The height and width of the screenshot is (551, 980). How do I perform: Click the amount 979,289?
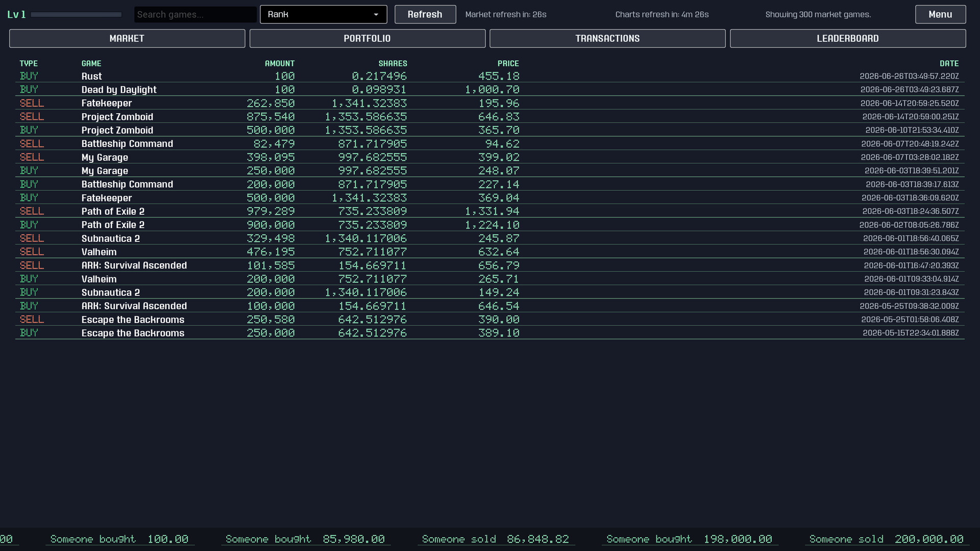pyautogui.click(x=271, y=211)
